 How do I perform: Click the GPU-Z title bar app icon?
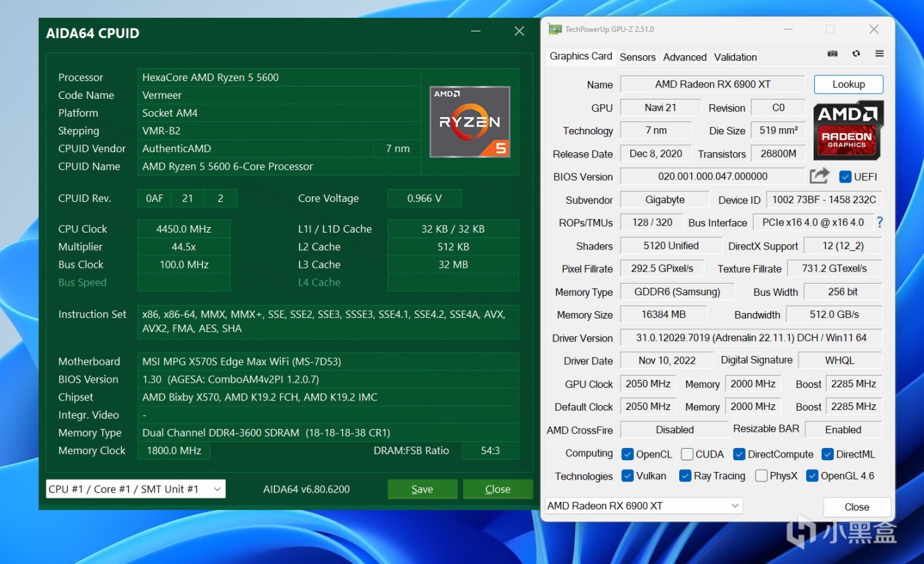(x=555, y=29)
